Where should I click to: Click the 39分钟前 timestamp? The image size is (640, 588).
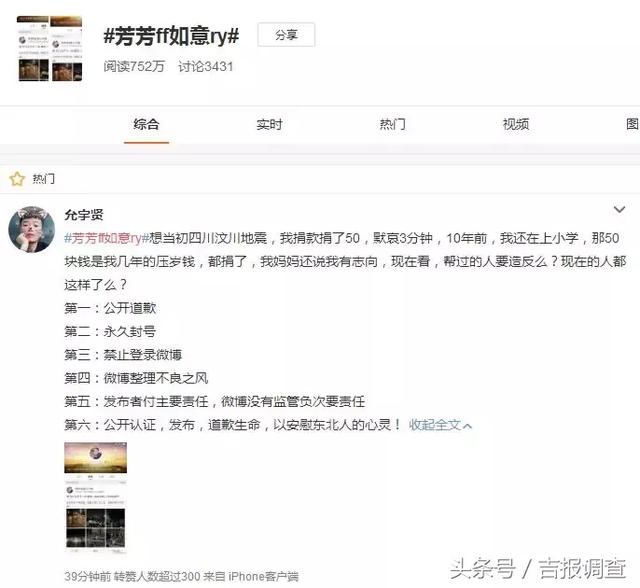(87, 577)
